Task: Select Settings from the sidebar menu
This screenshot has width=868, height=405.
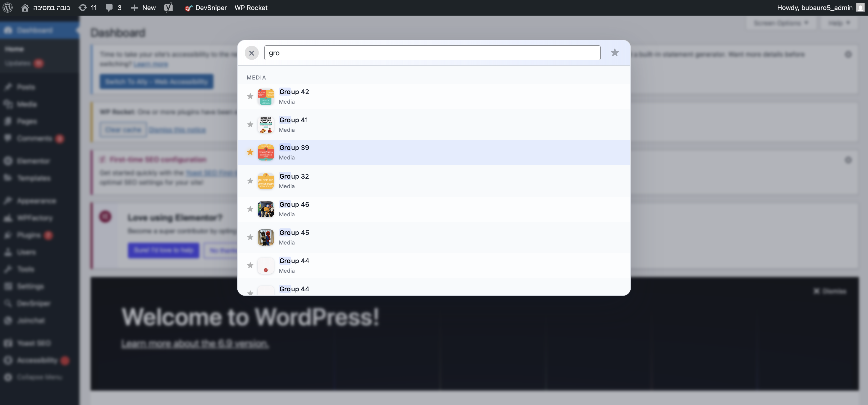Action: coord(30,286)
